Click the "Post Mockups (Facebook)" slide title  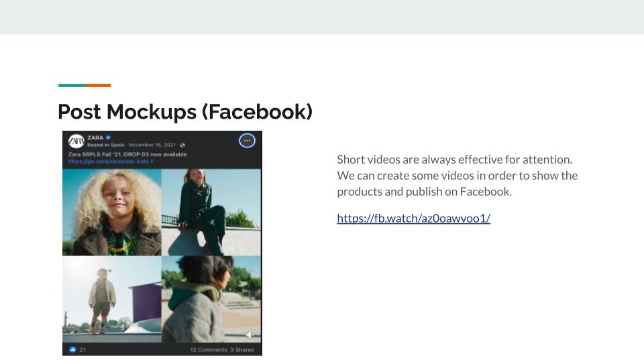pos(185,111)
